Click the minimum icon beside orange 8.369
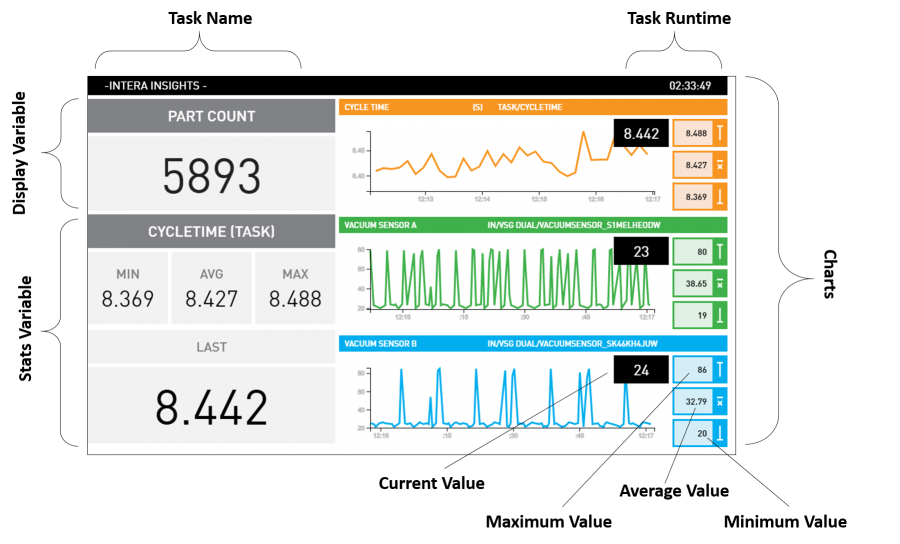Image resolution: width=900 pixels, height=544 pixels. pos(720,197)
